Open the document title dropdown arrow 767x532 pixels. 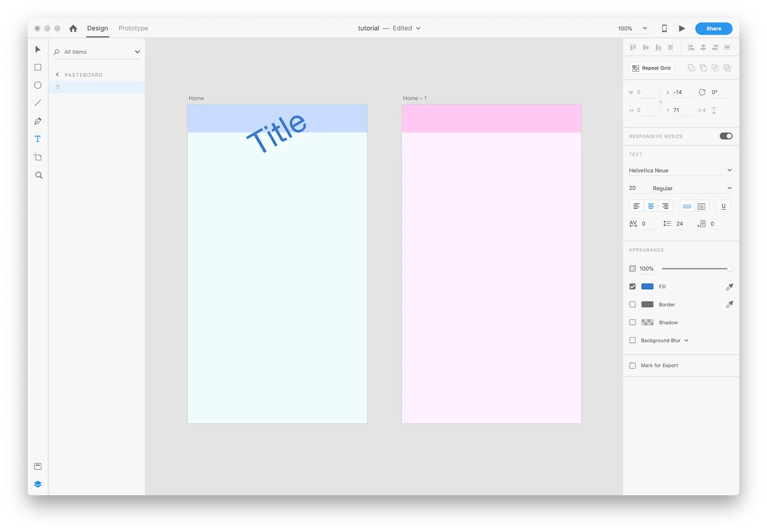(418, 28)
